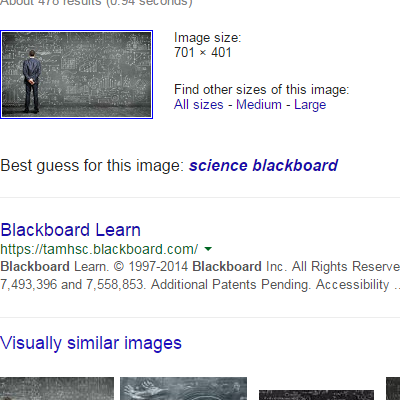Choose the Large size link
The height and width of the screenshot is (400, 400).
310,105
